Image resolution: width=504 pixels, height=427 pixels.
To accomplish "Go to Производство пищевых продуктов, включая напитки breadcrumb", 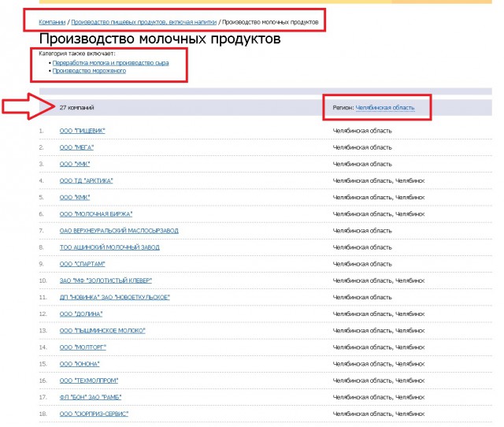I will click(x=143, y=22).
